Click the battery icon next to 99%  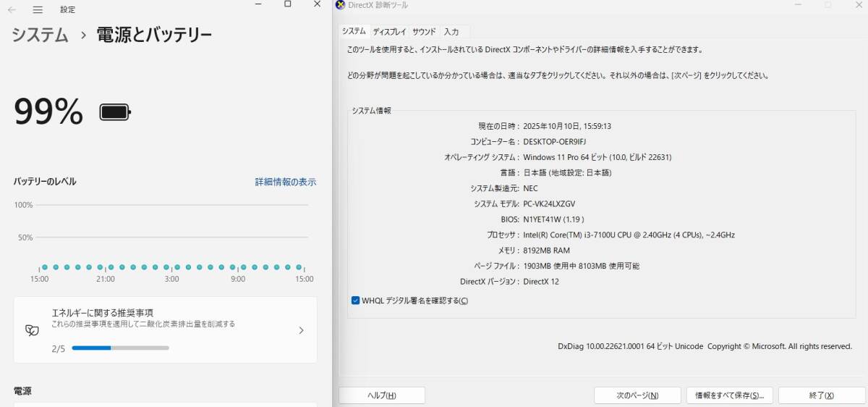pyautogui.click(x=115, y=112)
